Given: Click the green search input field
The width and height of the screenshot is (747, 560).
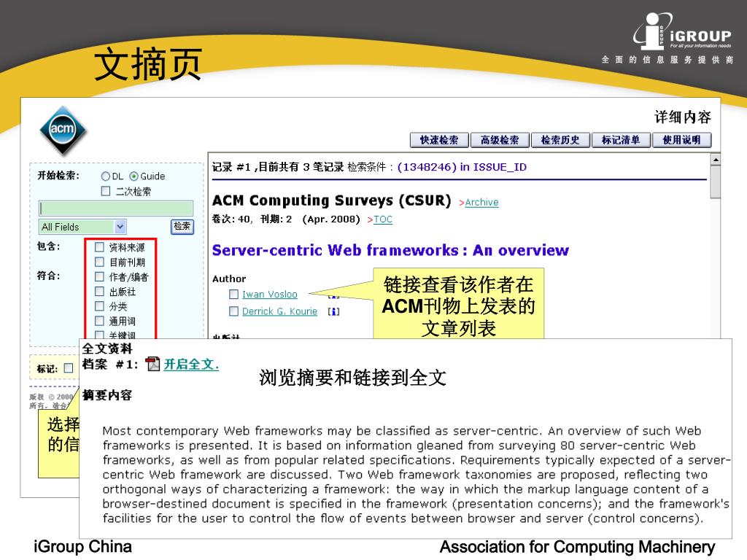Looking at the screenshot, I should coord(116,208).
